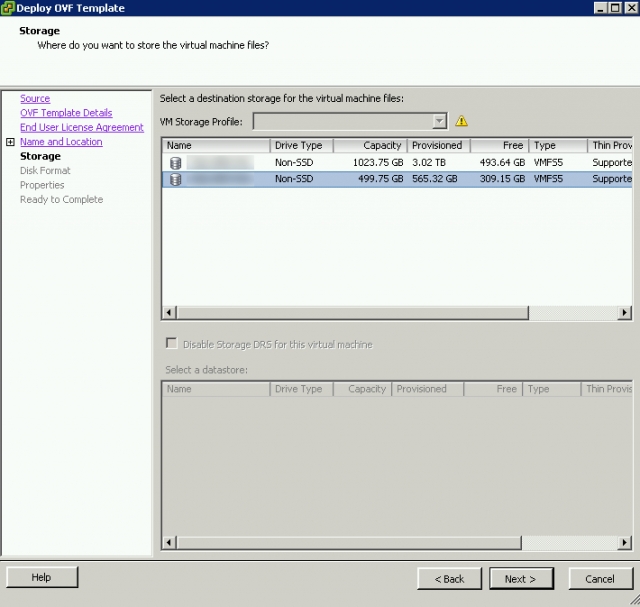Click the datastore icon in the second row
This screenshot has height=607, width=640.
175,179
